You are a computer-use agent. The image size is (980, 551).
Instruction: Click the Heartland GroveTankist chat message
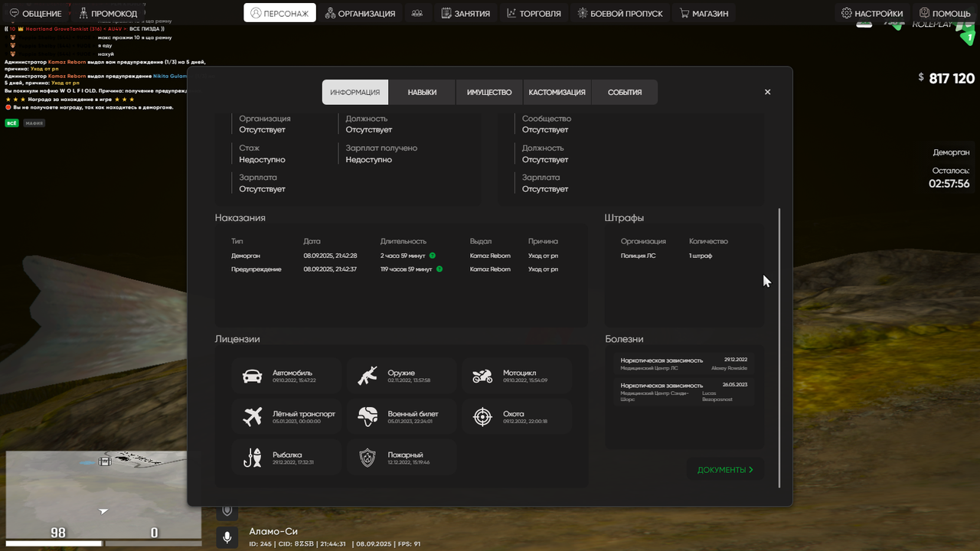pos(84,29)
